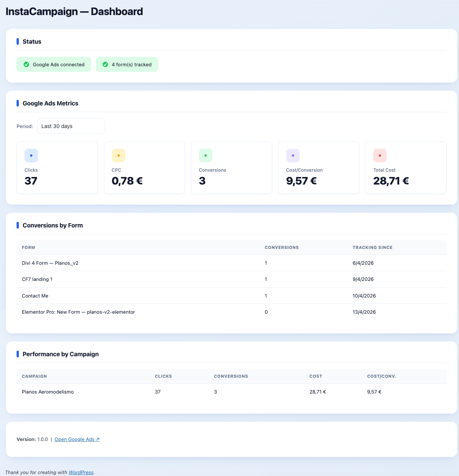Click the Google Ads connected checkmark icon
The width and height of the screenshot is (459, 476).
(26, 64)
